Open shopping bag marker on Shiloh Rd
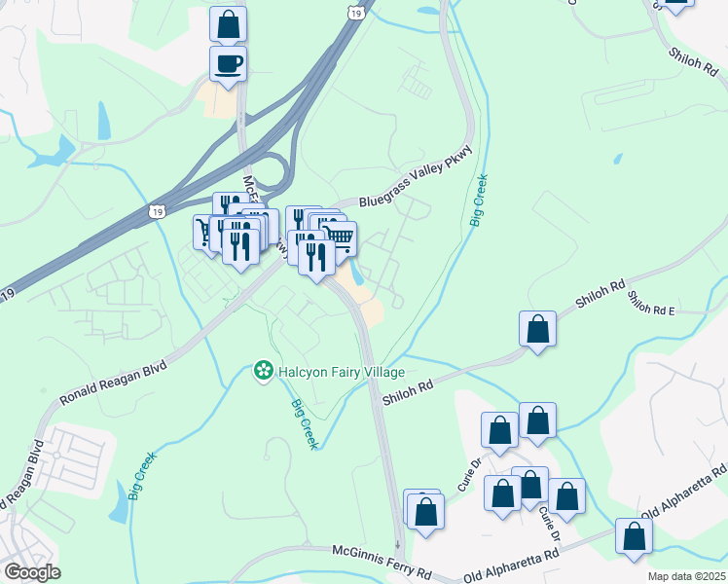 (x=537, y=332)
